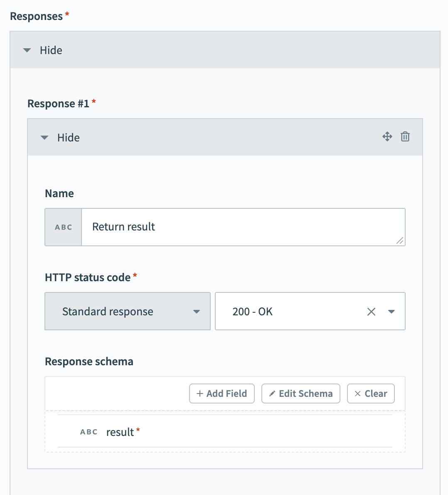
Task: Collapse the Responses section with its Hide chevron
Action: [27, 50]
